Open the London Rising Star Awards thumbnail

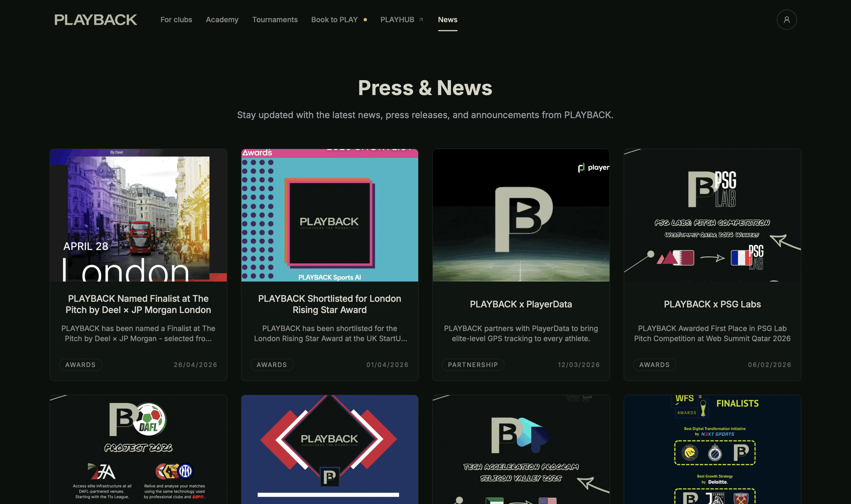coord(329,215)
